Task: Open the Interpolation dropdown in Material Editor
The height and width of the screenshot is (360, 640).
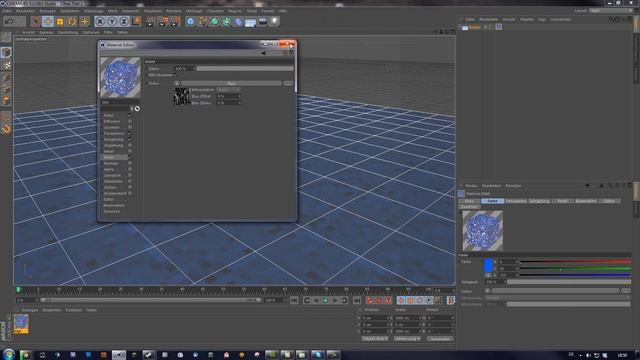Action: 229,90
